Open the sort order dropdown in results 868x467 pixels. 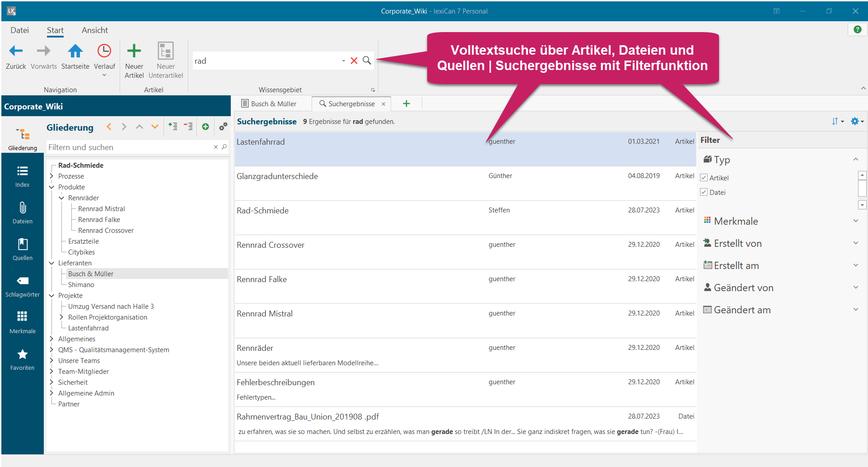coord(837,121)
